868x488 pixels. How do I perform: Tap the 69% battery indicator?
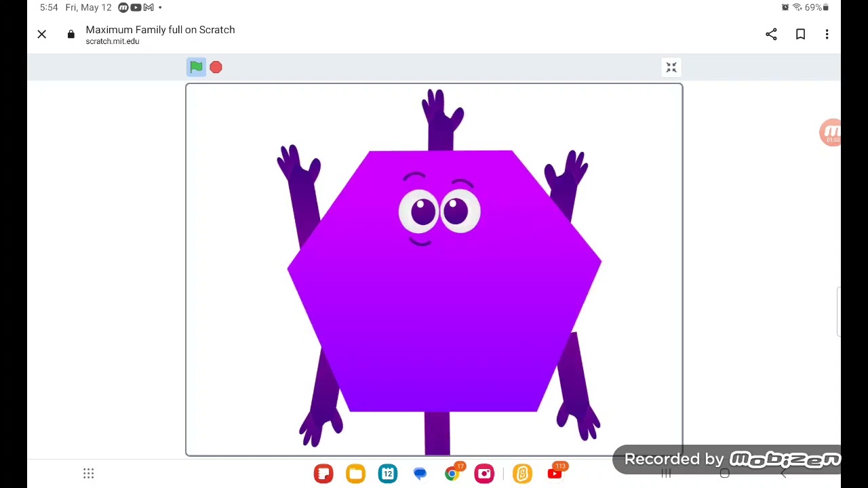pos(816,7)
